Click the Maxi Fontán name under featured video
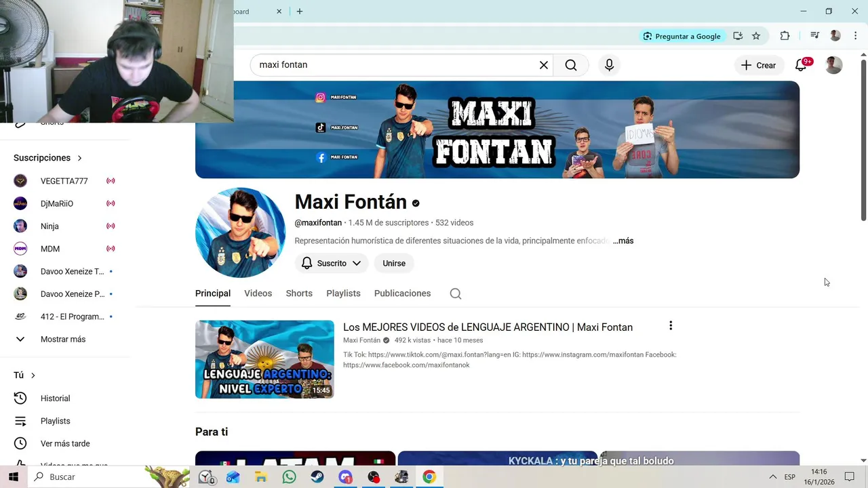Image resolution: width=868 pixels, height=488 pixels. pyautogui.click(x=361, y=340)
